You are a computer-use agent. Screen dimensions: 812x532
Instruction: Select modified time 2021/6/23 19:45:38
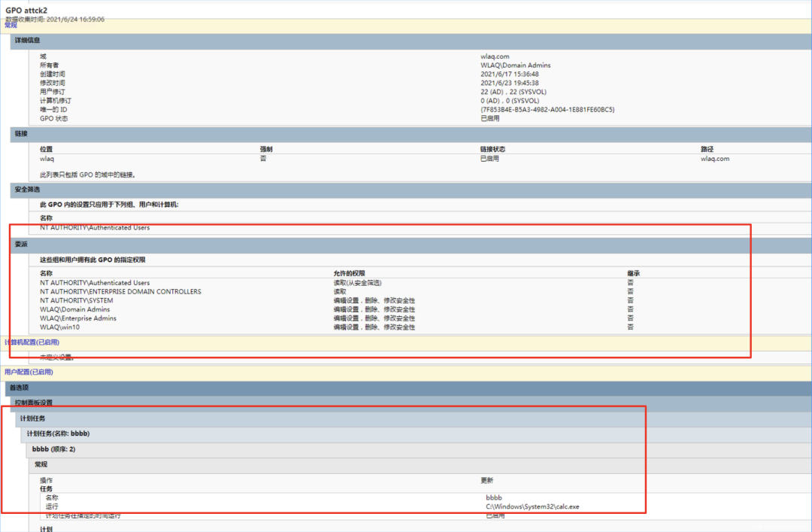510,83
